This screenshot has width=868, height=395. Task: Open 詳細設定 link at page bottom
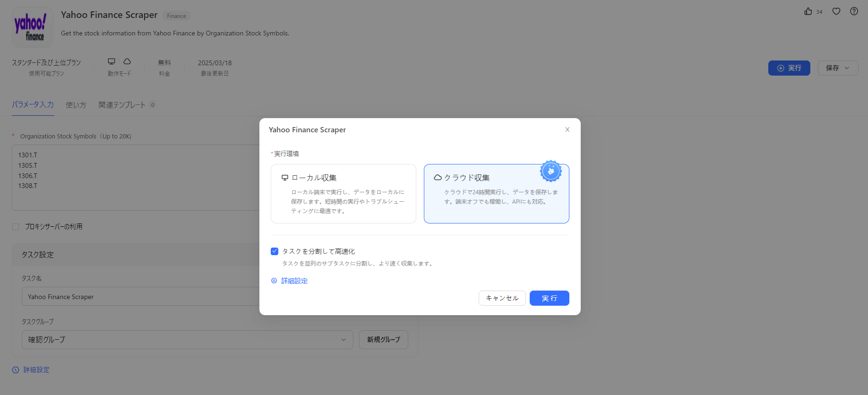[36, 370]
